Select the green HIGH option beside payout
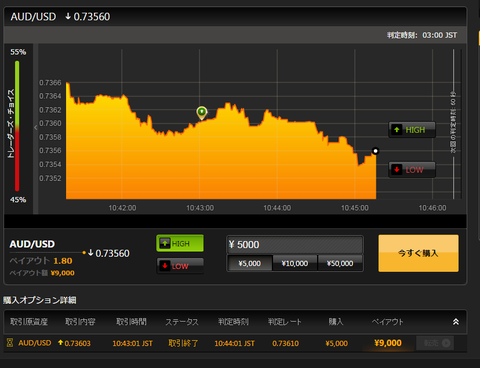This screenshot has width=480, height=368. pyautogui.click(x=180, y=243)
